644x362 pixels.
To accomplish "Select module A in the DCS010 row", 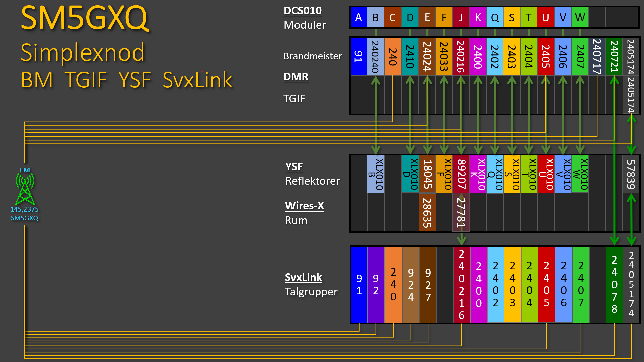I will pyautogui.click(x=358, y=17).
